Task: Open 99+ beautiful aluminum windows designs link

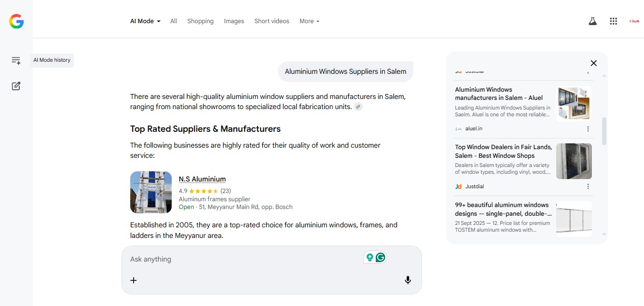Action: pos(503,209)
